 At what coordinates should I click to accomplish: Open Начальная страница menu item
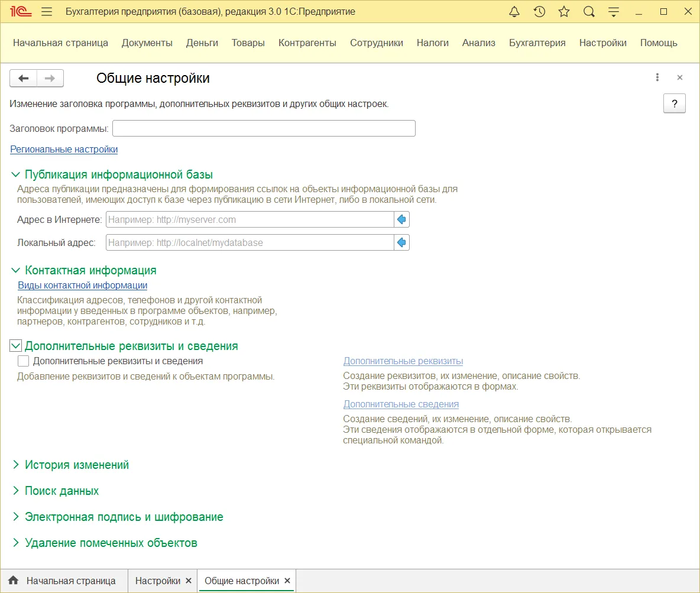coord(60,43)
